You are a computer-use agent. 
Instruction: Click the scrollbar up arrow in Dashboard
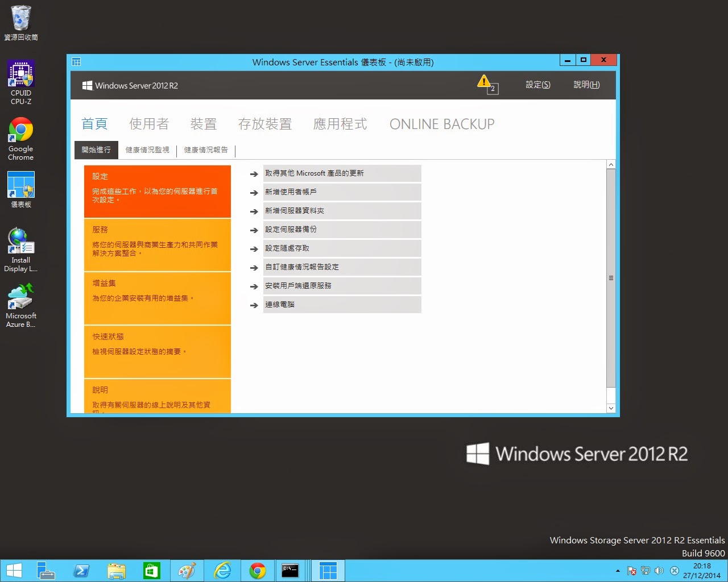tap(611, 164)
